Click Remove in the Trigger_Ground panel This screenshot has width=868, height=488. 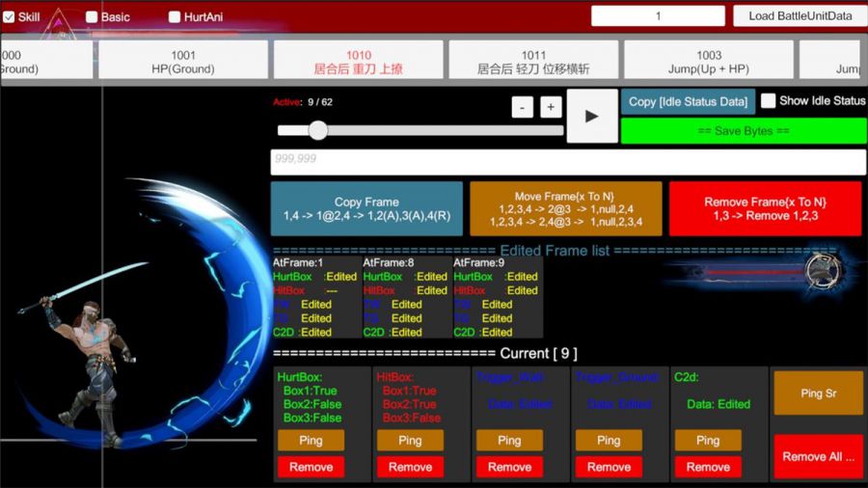609,467
